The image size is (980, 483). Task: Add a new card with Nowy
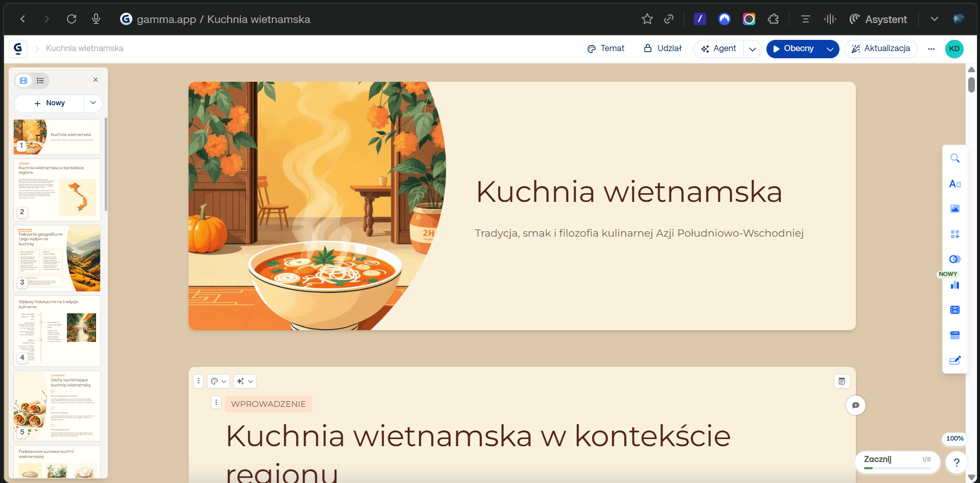pyautogui.click(x=50, y=103)
